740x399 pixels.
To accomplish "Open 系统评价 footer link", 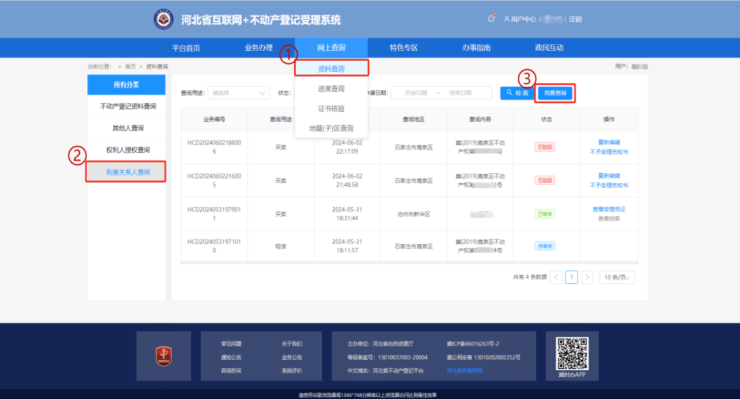I will tap(292, 371).
